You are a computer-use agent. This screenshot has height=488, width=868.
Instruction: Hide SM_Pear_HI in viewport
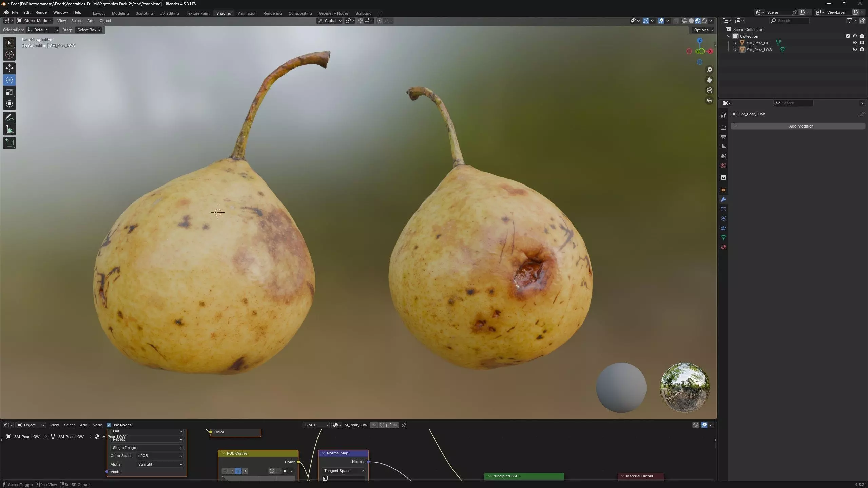[854, 43]
